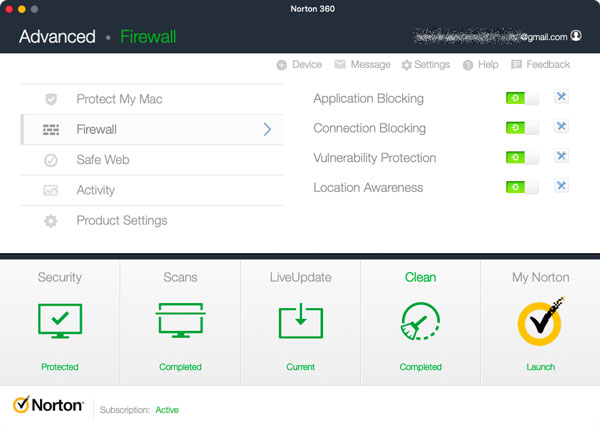Click Current status under LiveUpdate

coord(301,367)
